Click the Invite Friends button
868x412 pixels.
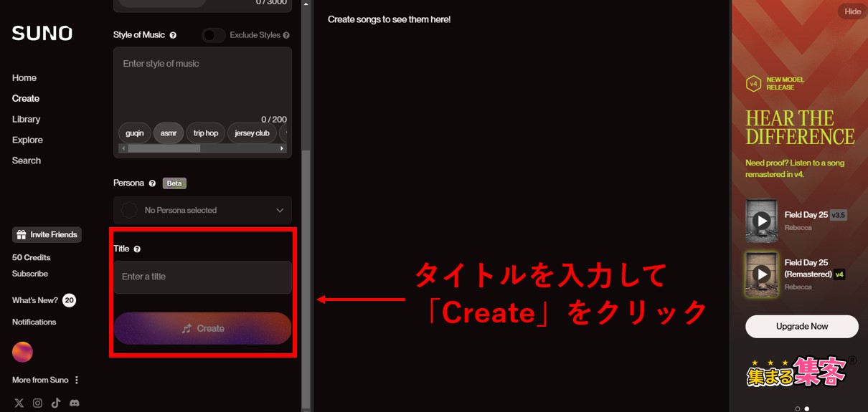pos(47,234)
